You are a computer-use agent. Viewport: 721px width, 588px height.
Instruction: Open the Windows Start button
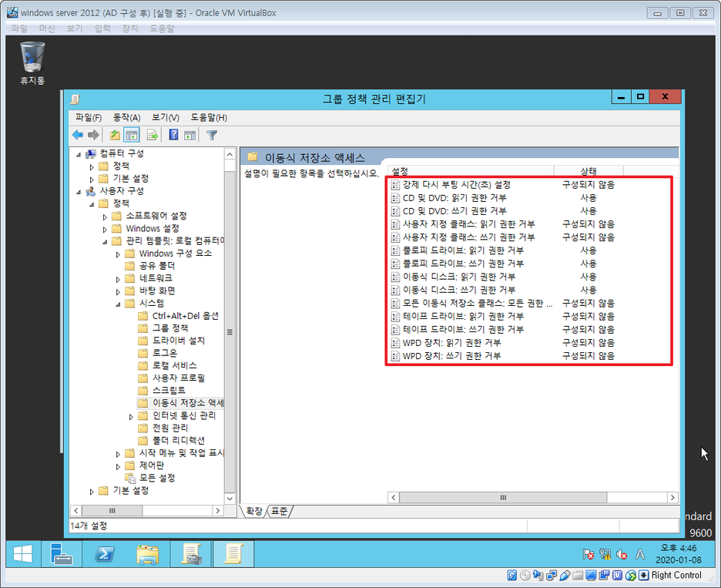point(23,554)
